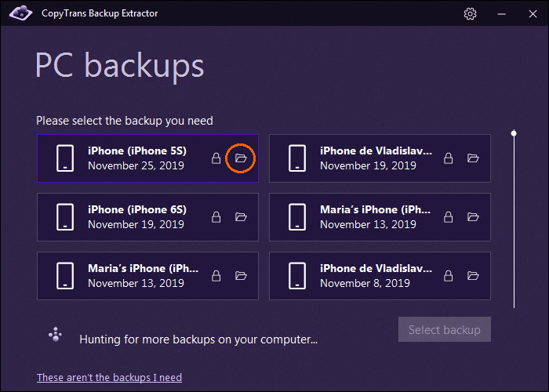Viewport: 549px width, 392px height.
Task: Click lock icon on iPhone 6S backup
Action: click(216, 217)
